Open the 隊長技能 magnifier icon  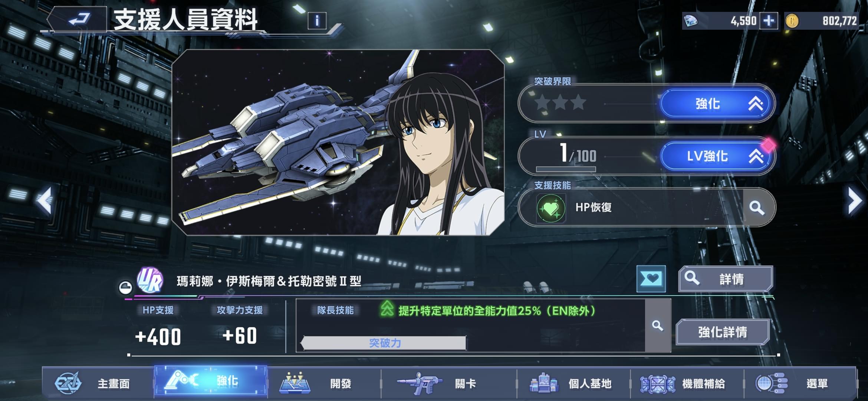pyautogui.click(x=658, y=326)
